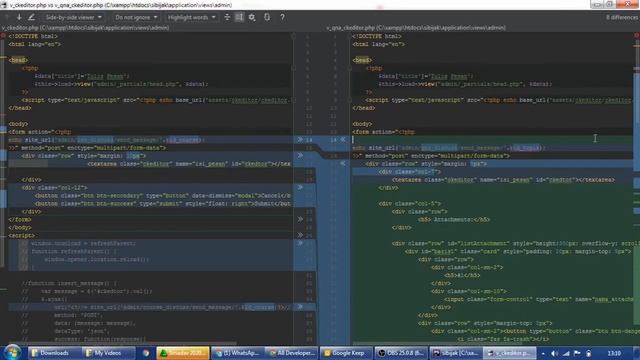The height and width of the screenshot is (360, 640).
Task: Accept left col-12 block change rightwards
Action: pyautogui.click(x=300, y=187)
